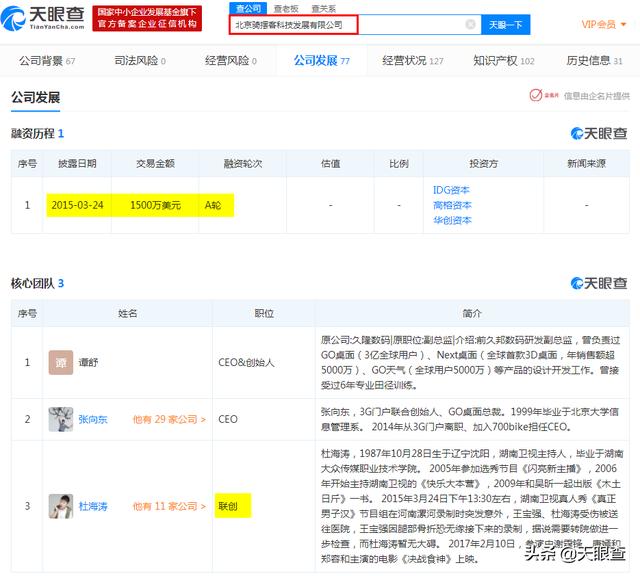Open the VIP会员 dropdown menu
This screenshot has height=576, width=640.
(x=603, y=24)
